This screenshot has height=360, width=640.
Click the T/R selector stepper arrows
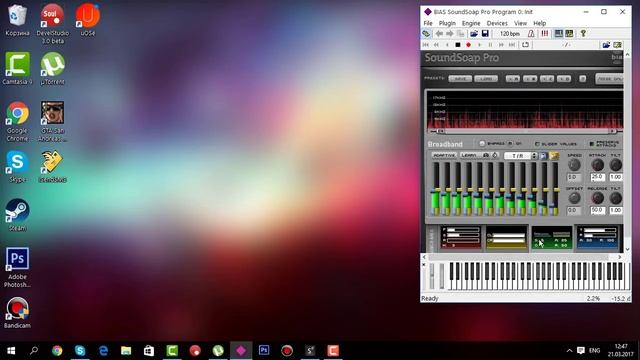534,156
